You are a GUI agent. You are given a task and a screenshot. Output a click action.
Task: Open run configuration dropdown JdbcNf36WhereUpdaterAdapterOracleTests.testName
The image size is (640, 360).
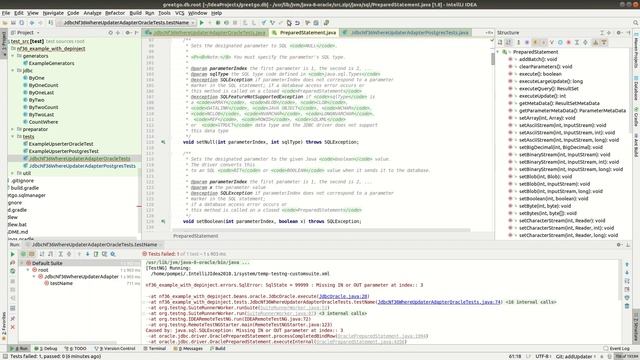pyautogui.click(x=127, y=23)
